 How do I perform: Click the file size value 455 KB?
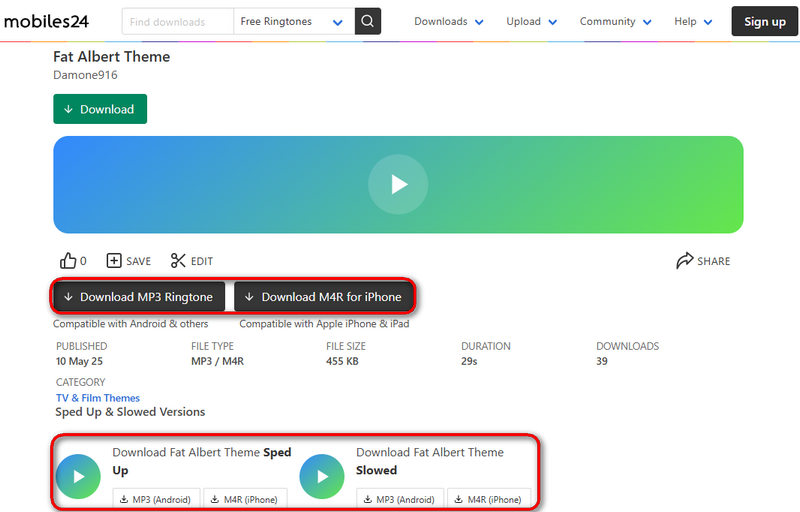(342, 361)
